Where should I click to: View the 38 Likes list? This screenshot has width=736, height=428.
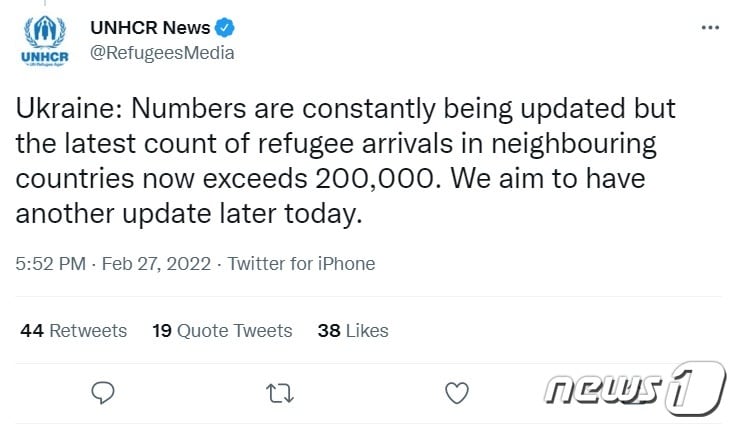(x=353, y=330)
